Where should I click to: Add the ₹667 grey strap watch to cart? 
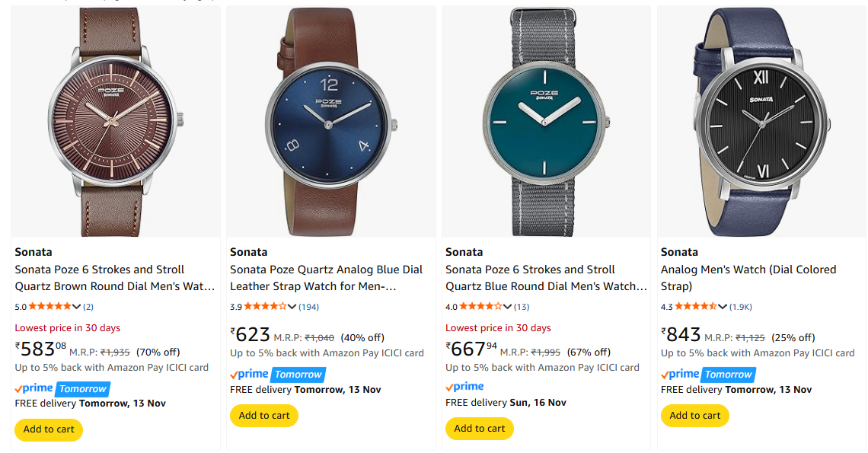[x=480, y=429]
